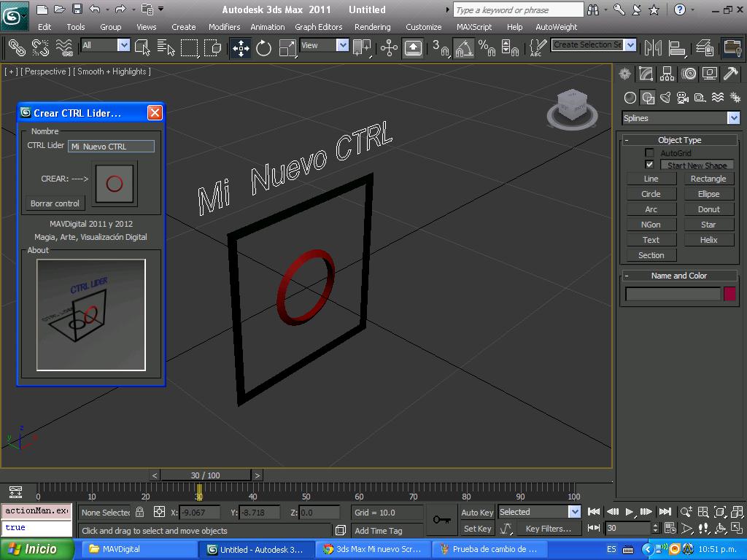Screen dimensions: 747x560
Task: Select the Space Warps category icon
Action: click(718, 98)
